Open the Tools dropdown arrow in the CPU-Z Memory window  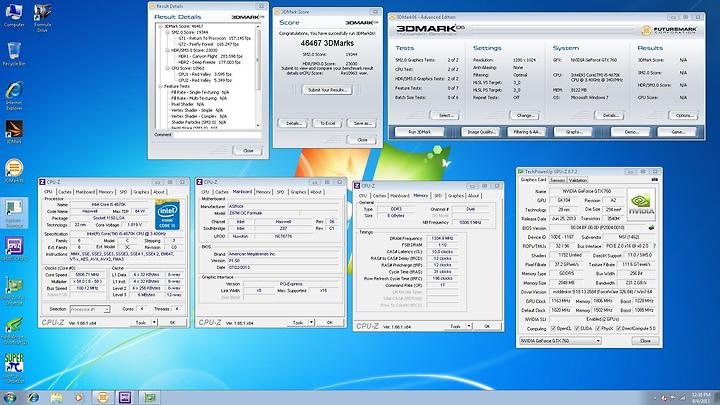(x=469, y=326)
